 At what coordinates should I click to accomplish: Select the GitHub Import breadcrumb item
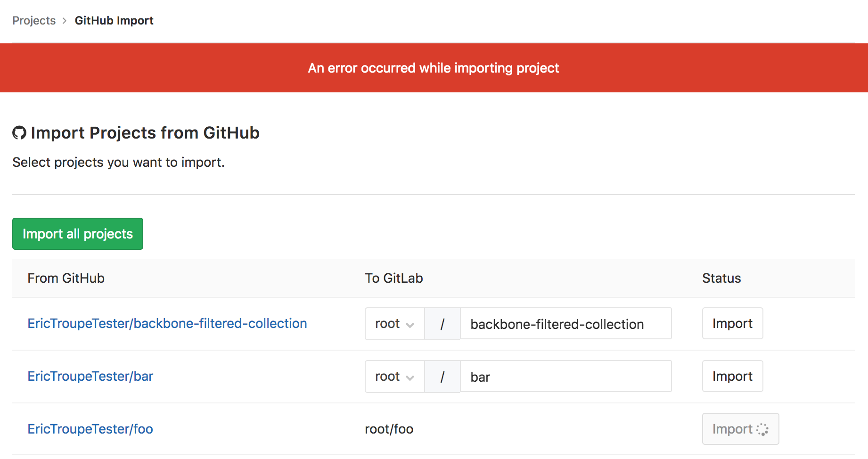[x=114, y=21]
